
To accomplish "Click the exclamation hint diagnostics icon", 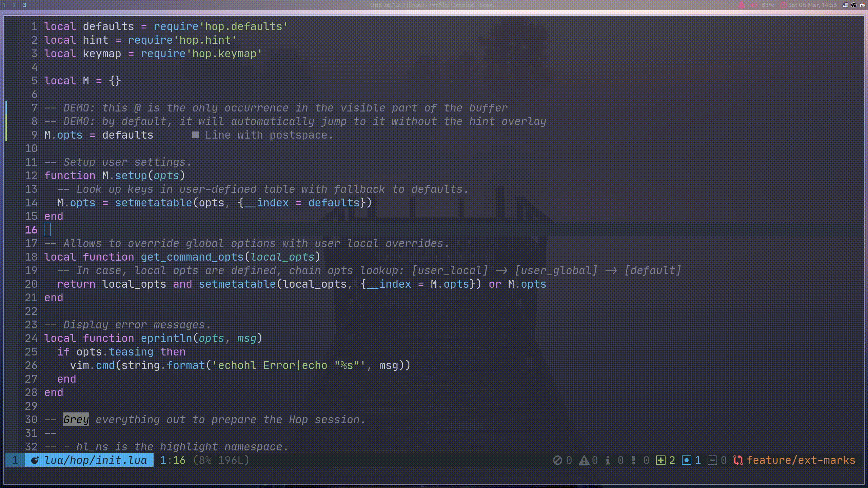I will click(633, 460).
